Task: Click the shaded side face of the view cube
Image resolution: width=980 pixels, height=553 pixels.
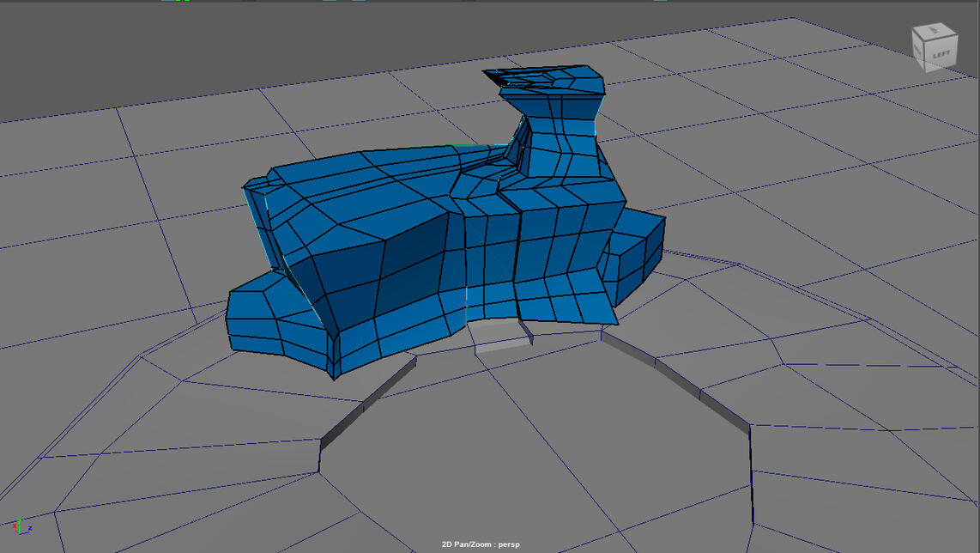Action: [920, 52]
